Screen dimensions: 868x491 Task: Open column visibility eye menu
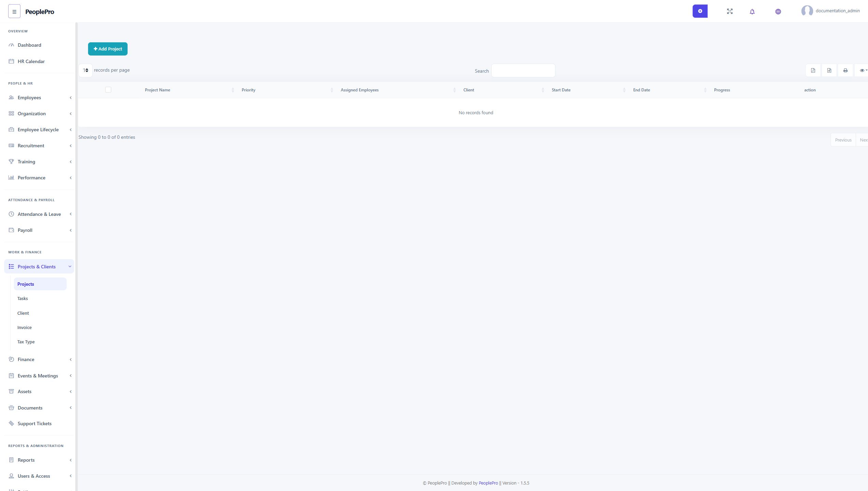pos(862,70)
